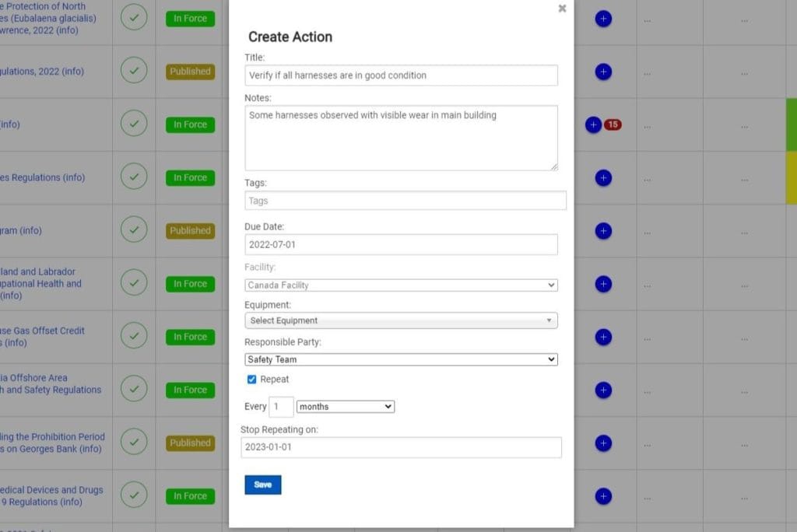Close the Create Action dialog
797x532 pixels.
pos(562,9)
